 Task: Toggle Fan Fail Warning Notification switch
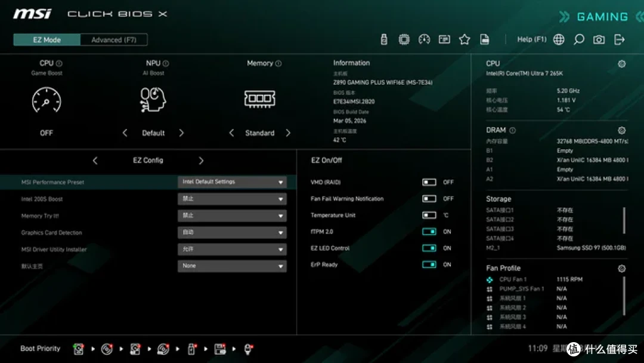tap(429, 199)
